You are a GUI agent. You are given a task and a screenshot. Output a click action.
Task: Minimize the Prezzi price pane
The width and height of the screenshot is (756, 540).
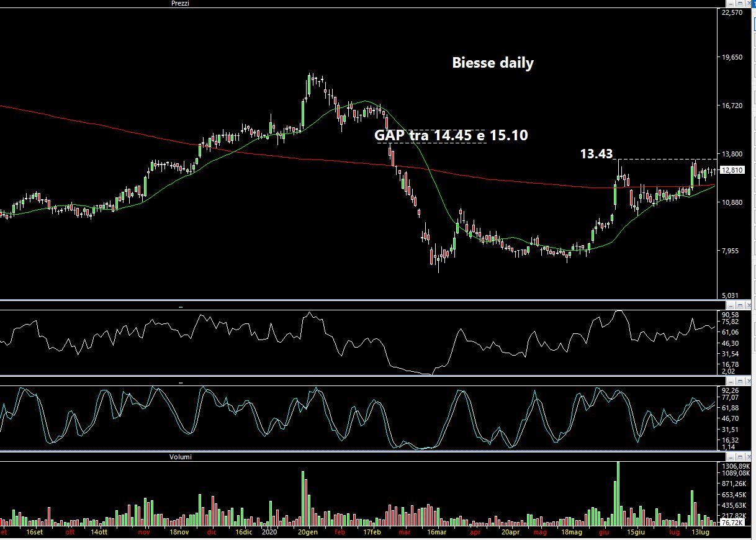731,3
